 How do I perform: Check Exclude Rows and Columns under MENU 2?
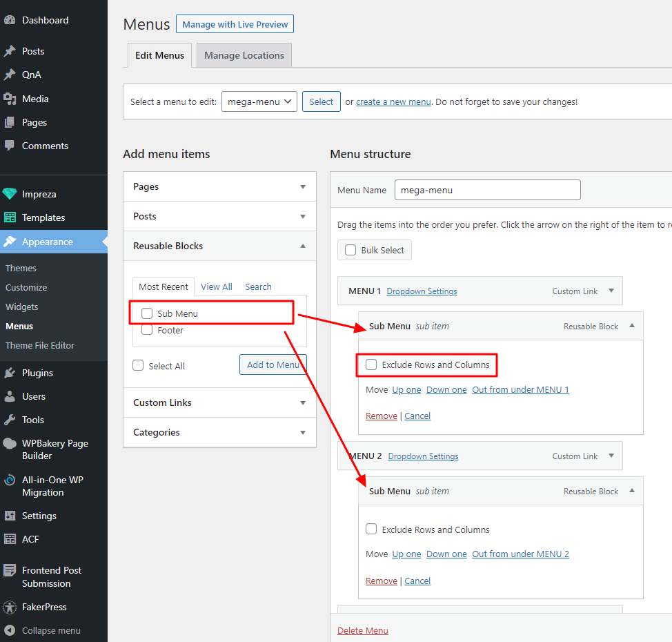coord(371,529)
